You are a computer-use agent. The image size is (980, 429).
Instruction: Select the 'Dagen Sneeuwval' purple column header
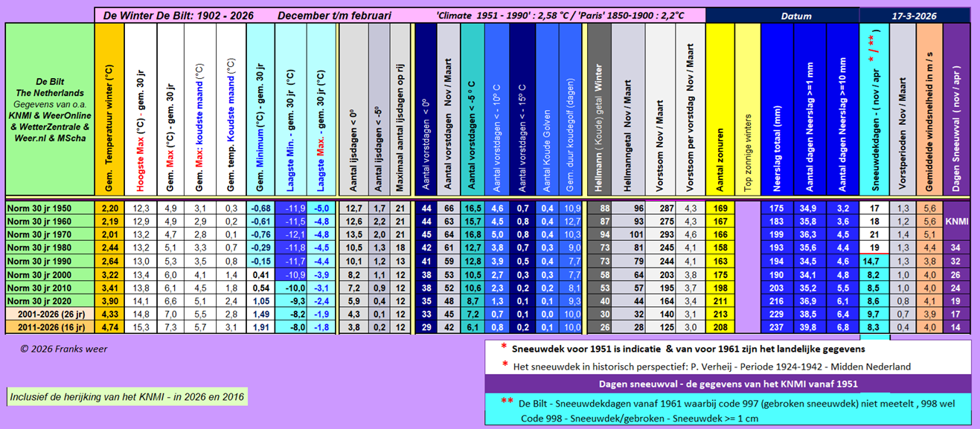[x=956, y=112]
